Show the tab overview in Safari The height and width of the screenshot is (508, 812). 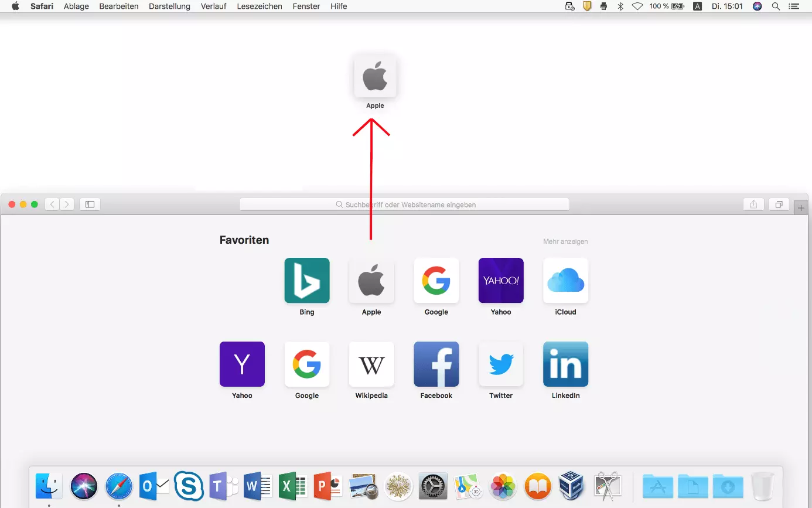pos(779,204)
